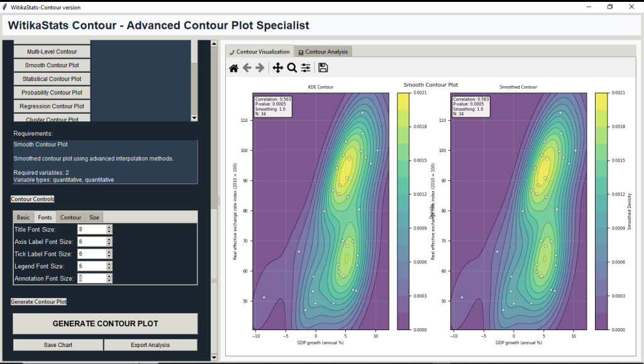Screen dimensions: 644x364
Task: Select the Fonts controls tab
Action: pyautogui.click(x=45, y=217)
